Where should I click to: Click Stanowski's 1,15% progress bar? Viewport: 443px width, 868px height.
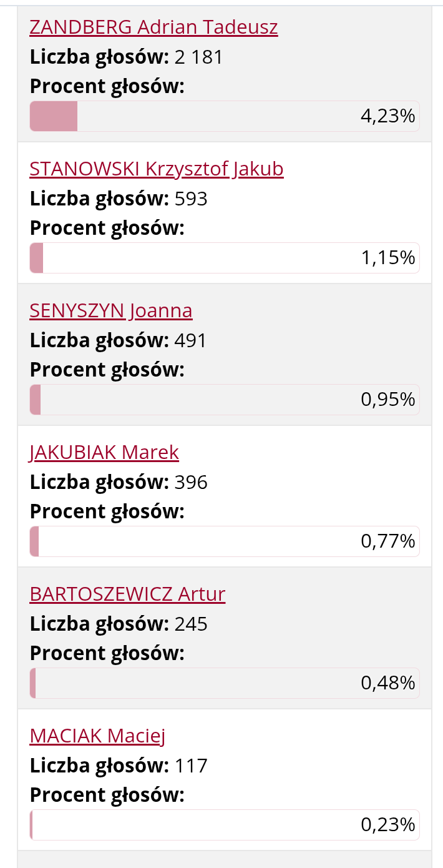click(x=225, y=258)
